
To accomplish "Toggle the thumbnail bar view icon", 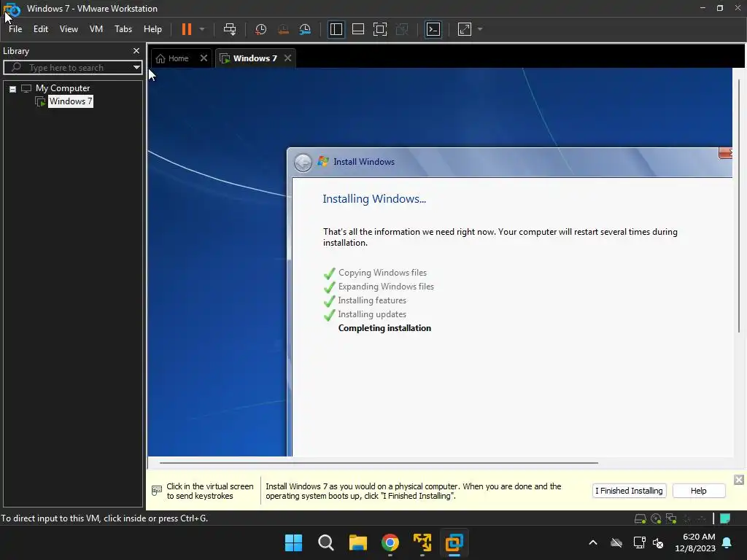I will point(357,29).
